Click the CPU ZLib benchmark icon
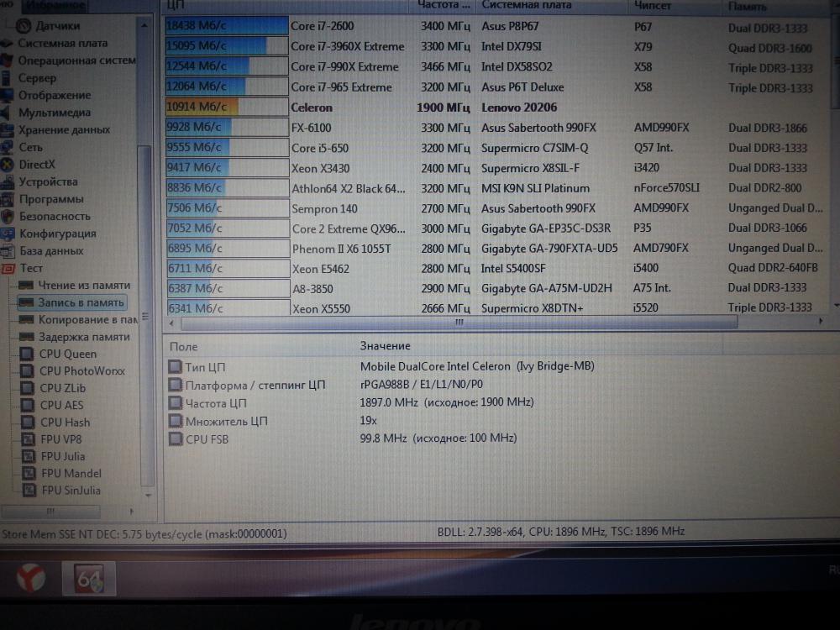Image resolution: width=840 pixels, height=630 pixels. point(28,388)
